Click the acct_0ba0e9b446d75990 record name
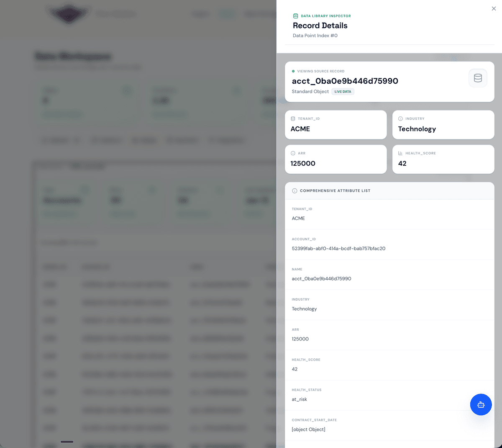Viewport: 502px width, 448px height. pos(345,81)
